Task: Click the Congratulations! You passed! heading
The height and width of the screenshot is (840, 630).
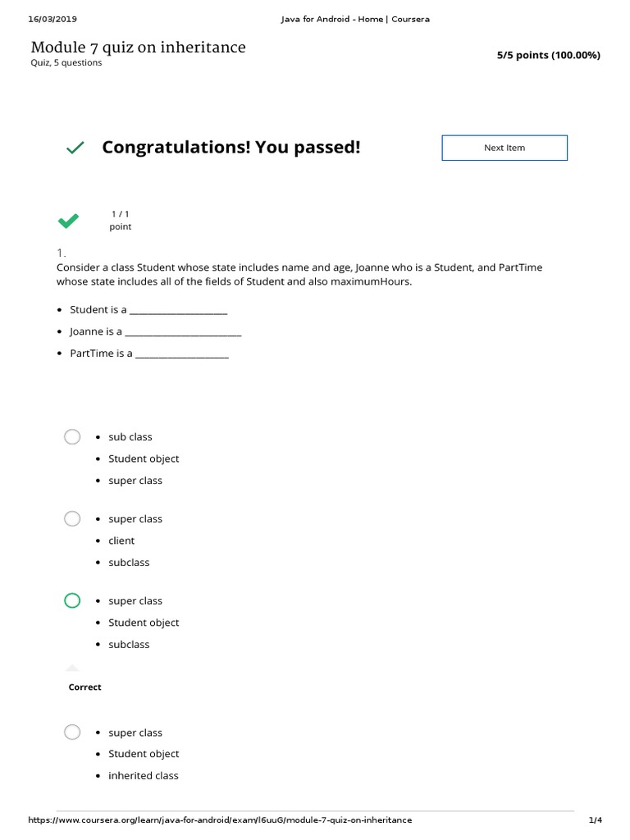Action: 231,148
